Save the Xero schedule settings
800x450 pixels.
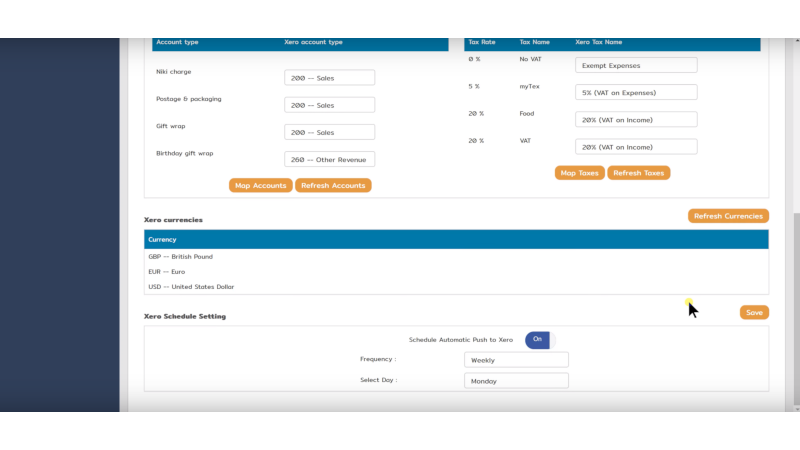[x=754, y=312]
